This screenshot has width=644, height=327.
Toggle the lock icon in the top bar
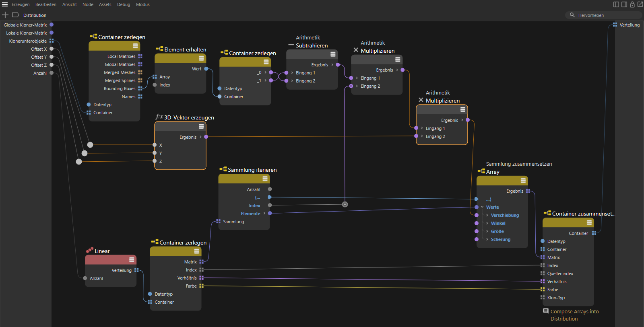coord(632,4)
